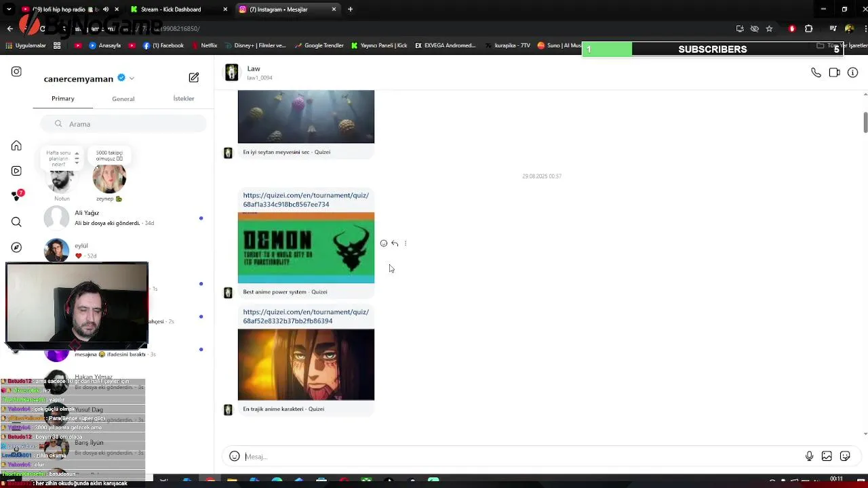The height and width of the screenshot is (488, 868).
Task: Open the red ad blocker extension icon
Action: pyautogui.click(x=792, y=28)
